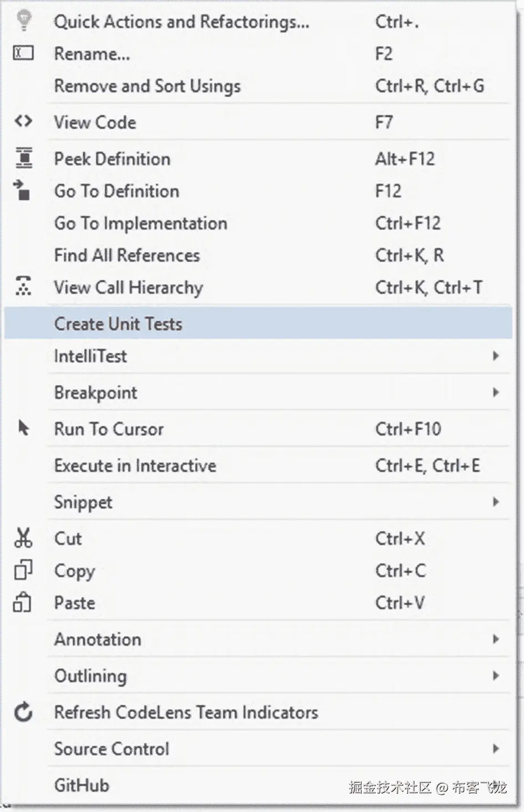
Task: Click the Paste clipboard icon
Action: point(22,602)
